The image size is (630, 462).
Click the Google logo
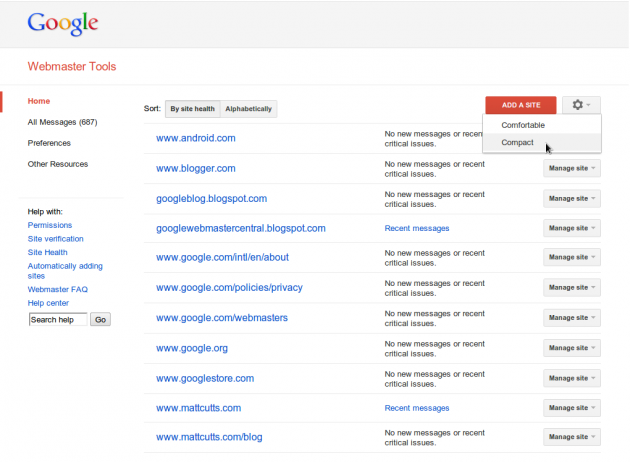coord(63,23)
